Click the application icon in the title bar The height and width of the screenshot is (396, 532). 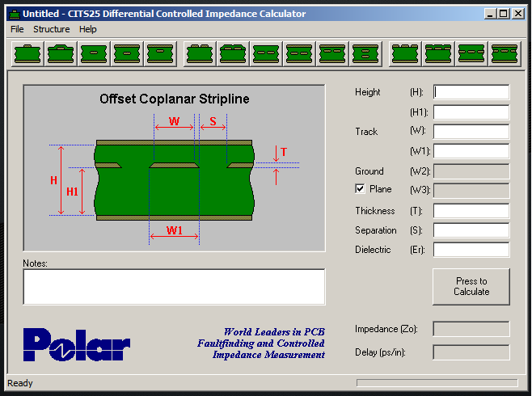click(x=15, y=14)
